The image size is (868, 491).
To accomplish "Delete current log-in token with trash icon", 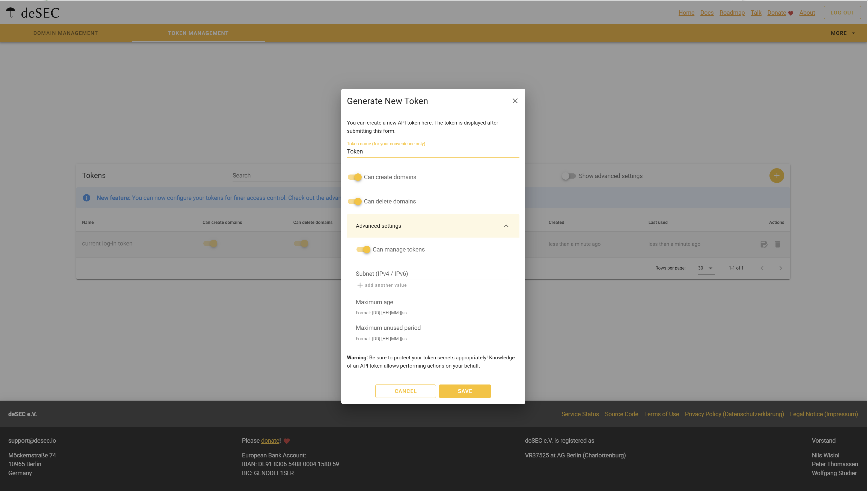I will click(x=778, y=244).
